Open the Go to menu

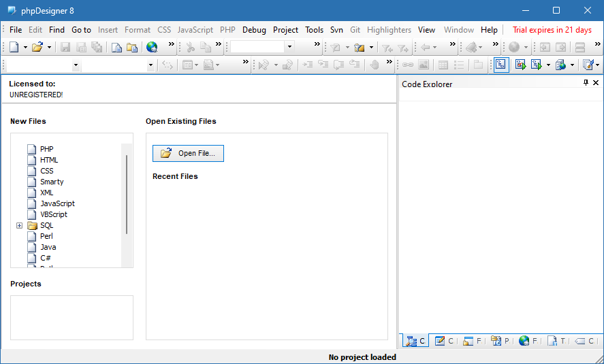pos(81,30)
